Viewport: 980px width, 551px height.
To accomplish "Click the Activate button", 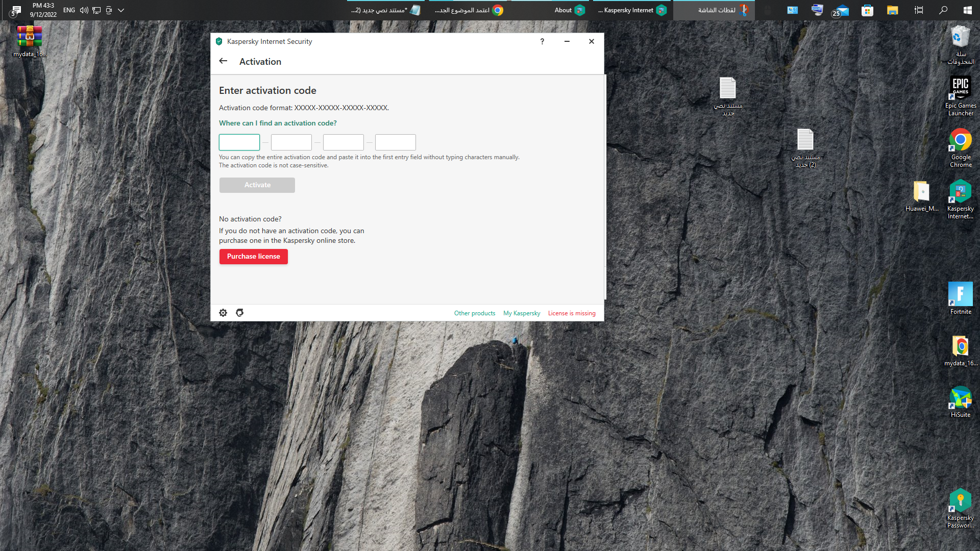I will pos(257,185).
